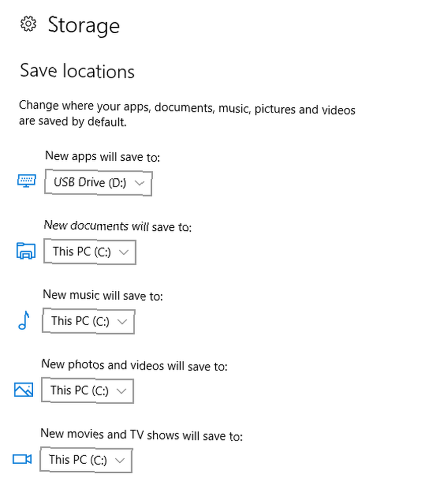Screen dimensions: 440x504
Task: Open the new music save location dropdown
Action: point(88,321)
